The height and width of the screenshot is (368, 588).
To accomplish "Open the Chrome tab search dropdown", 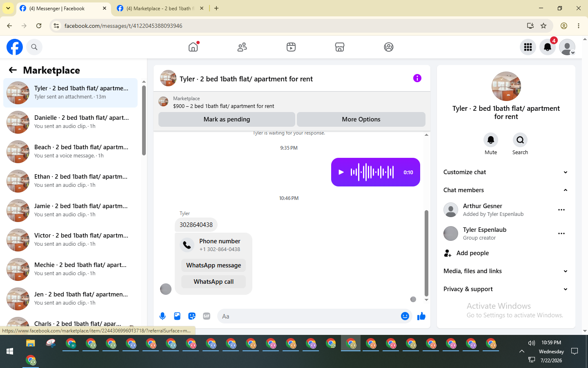I will click(8, 8).
